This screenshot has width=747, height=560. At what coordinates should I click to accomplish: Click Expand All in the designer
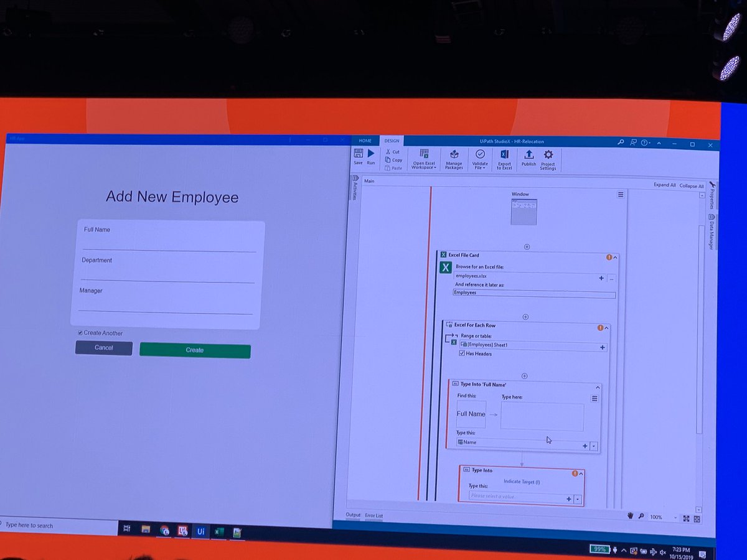coord(665,185)
